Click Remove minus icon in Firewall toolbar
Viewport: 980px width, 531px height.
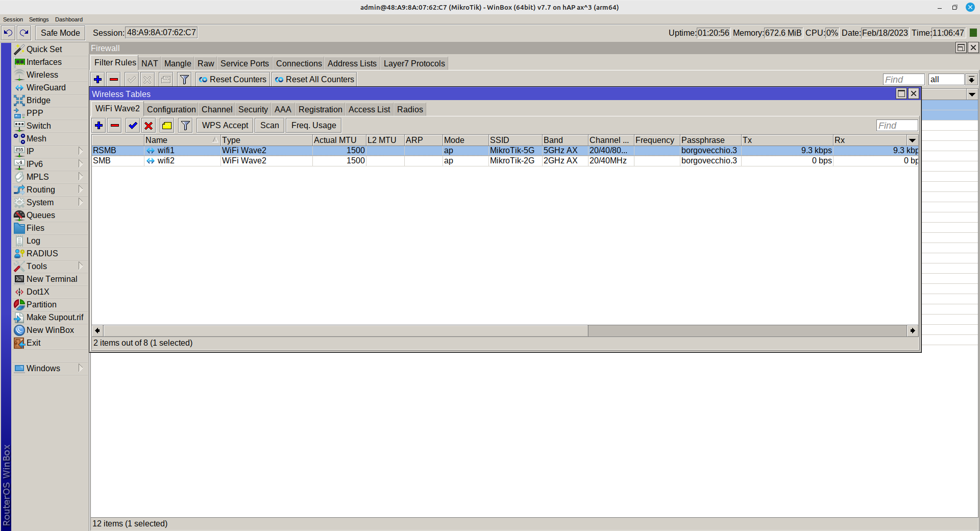coord(114,79)
